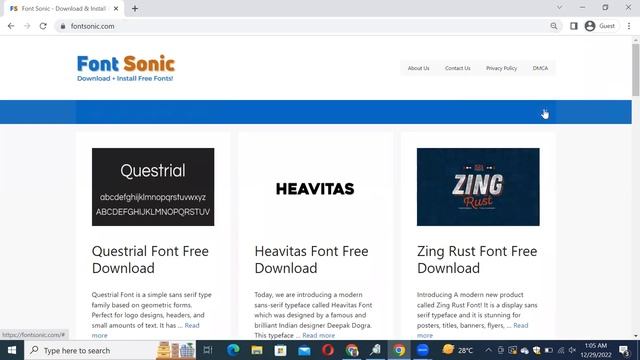Expand the tab search chevron

click(x=559, y=7)
